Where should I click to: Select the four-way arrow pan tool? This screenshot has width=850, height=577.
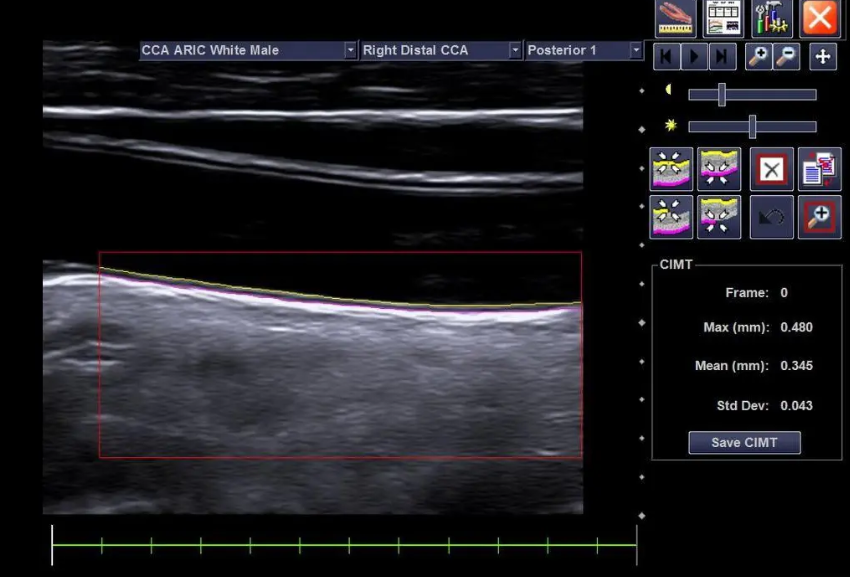[822, 56]
